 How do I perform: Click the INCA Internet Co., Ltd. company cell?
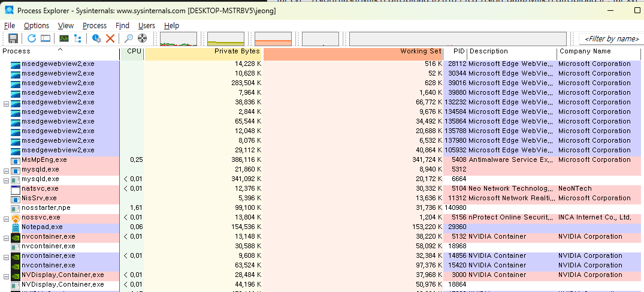point(595,218)
